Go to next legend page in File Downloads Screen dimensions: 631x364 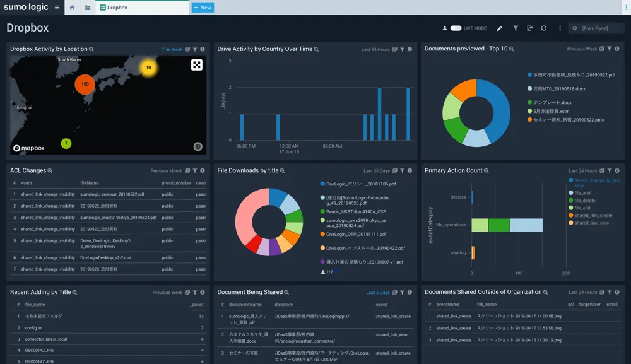click(336, 272)
